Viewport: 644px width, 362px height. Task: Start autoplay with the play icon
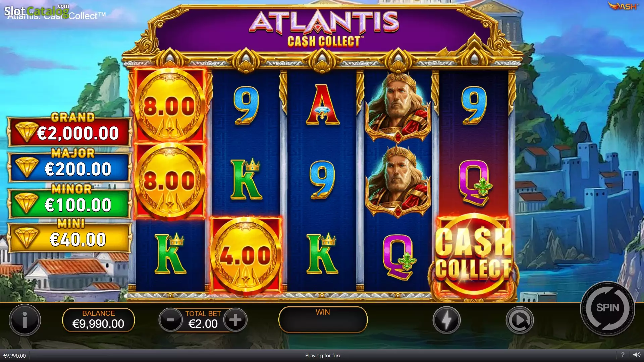click(520, 320)
